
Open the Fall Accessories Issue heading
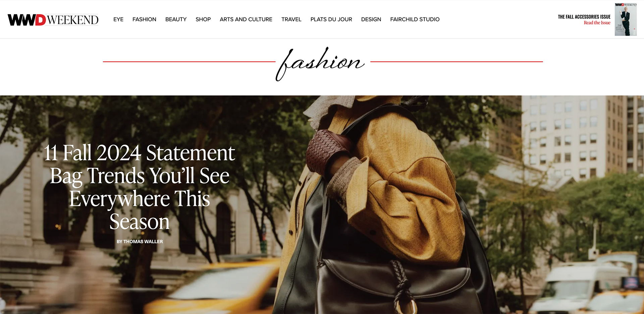pyautogui.click(x=584, y=17)
